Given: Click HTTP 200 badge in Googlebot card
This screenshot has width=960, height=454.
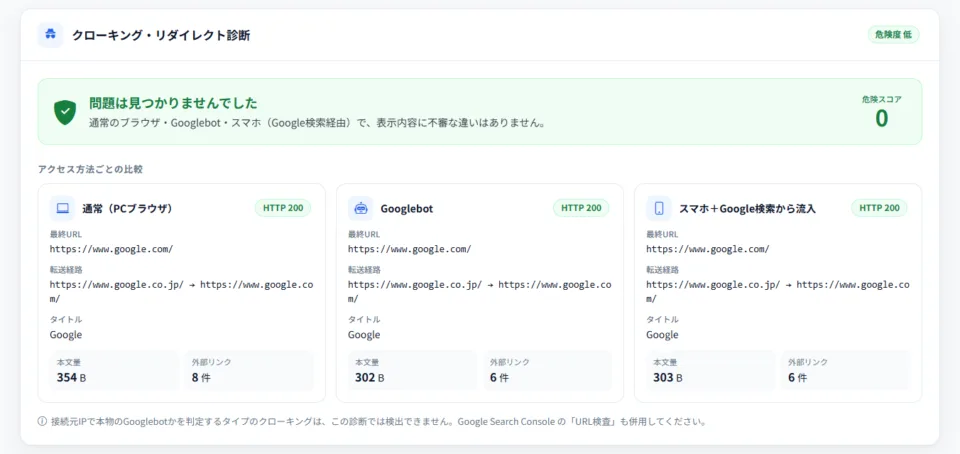Looking at the screenshot, I should coord(581,208).
